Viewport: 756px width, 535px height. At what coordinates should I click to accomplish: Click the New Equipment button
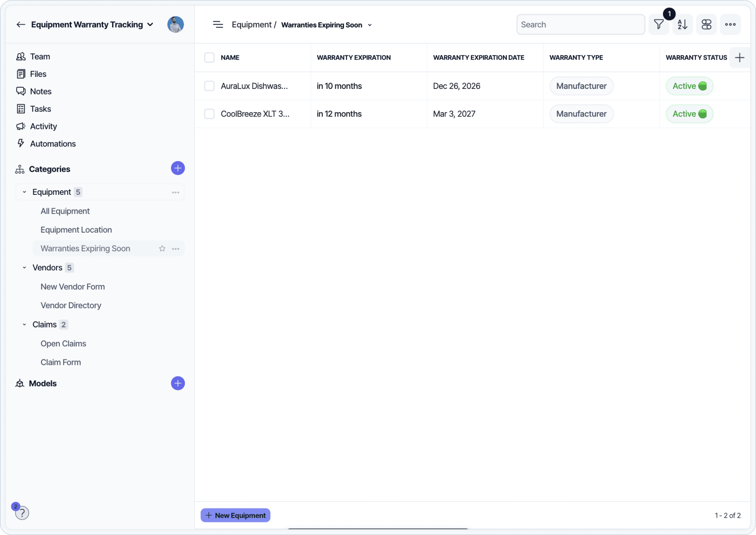235,515
